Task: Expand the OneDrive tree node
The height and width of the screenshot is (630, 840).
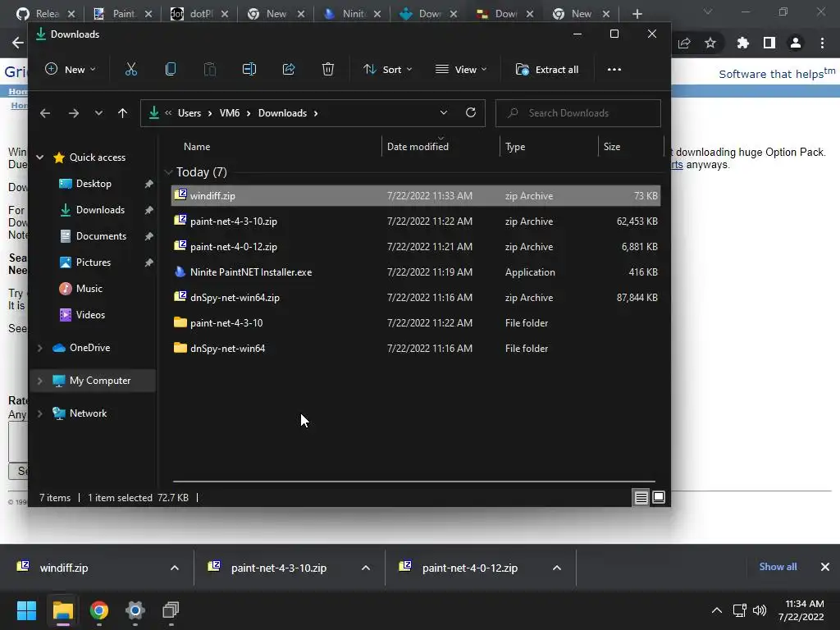Action: (39, 348)
